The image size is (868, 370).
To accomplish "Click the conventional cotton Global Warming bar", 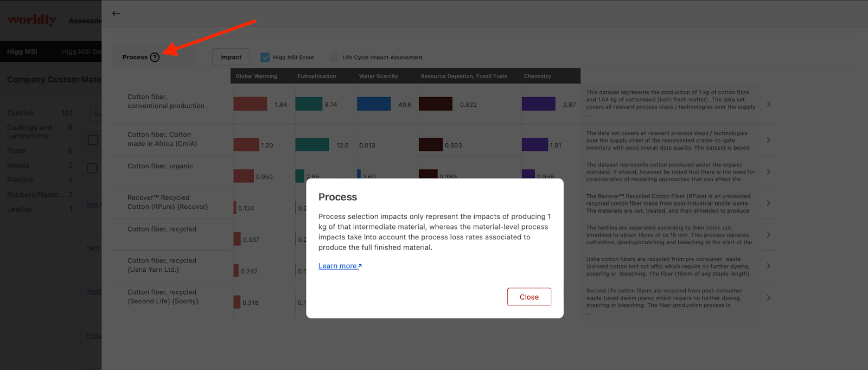I will [x=250, y=104].
